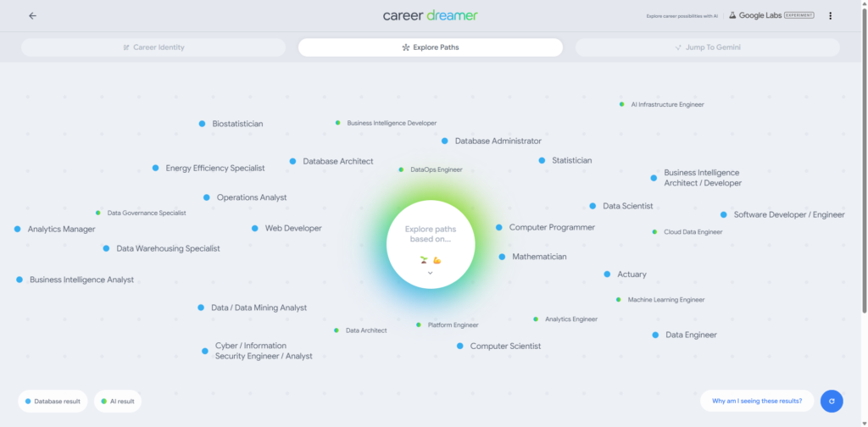This screenshot has width=868, height=427.
Task: Click Why am I seeing these results?
Action: coord(757,401)
